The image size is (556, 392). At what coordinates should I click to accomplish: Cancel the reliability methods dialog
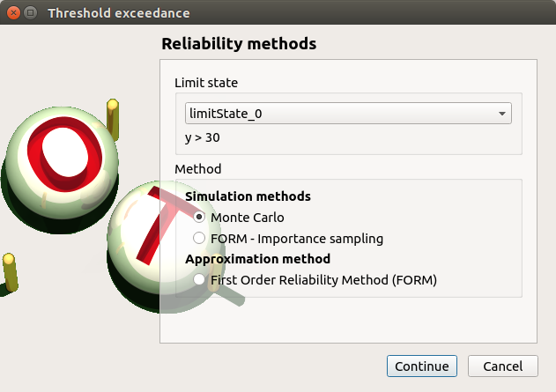click(502, 366)
